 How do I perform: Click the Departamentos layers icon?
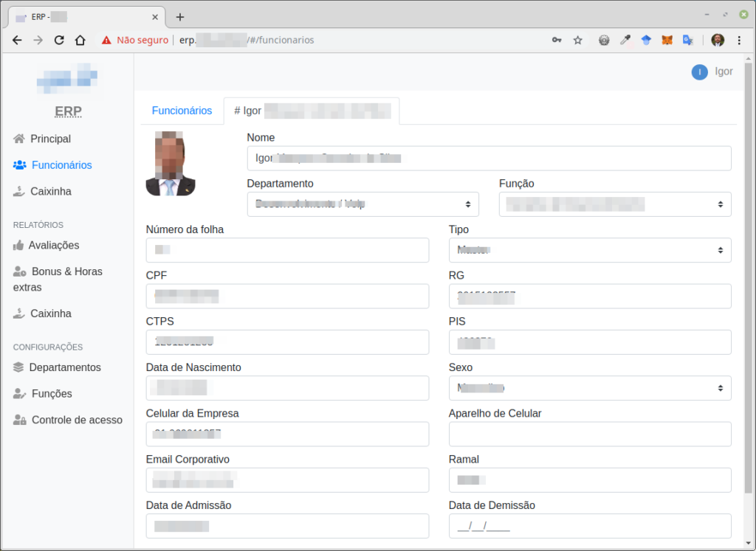[19, 367]
